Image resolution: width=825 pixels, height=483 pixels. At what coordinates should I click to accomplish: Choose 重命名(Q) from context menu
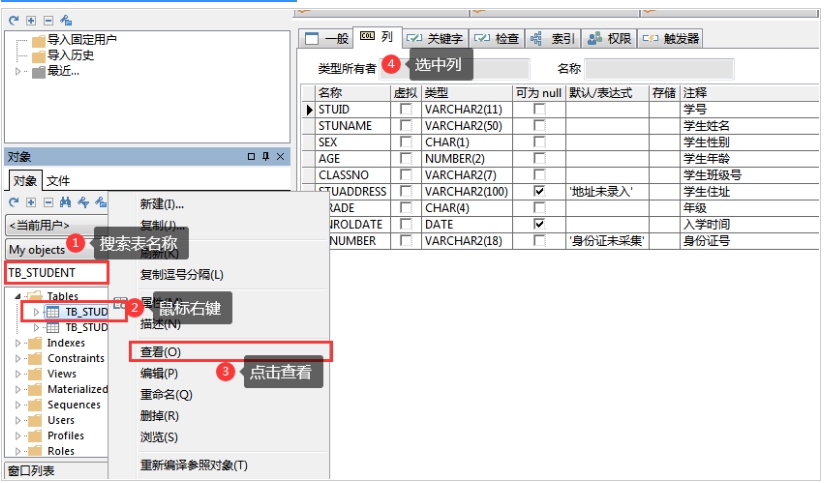[x=166, y=395]
